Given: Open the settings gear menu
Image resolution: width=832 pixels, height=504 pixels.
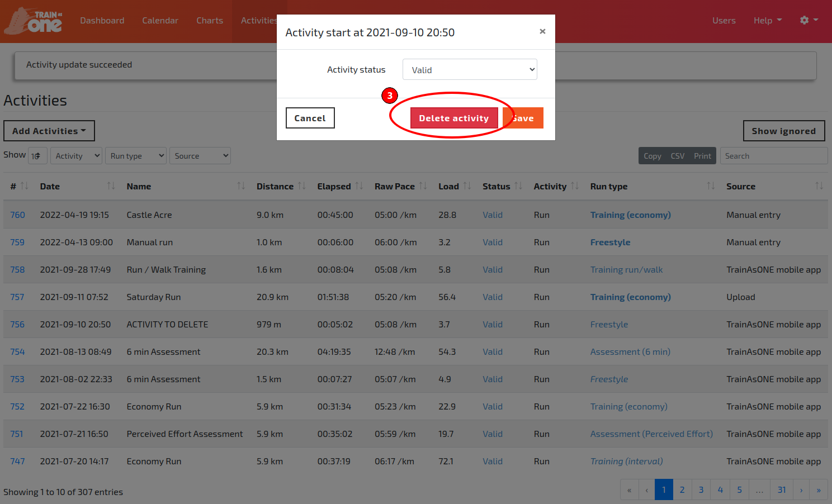Looking at the screenshot, I should (809, 20).
